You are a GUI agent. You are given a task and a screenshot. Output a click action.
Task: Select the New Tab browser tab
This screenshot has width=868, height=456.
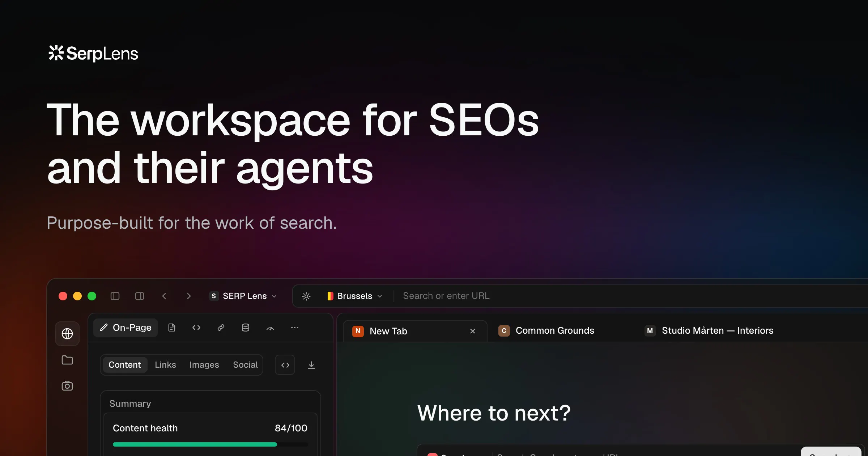(x=415, y=331)
